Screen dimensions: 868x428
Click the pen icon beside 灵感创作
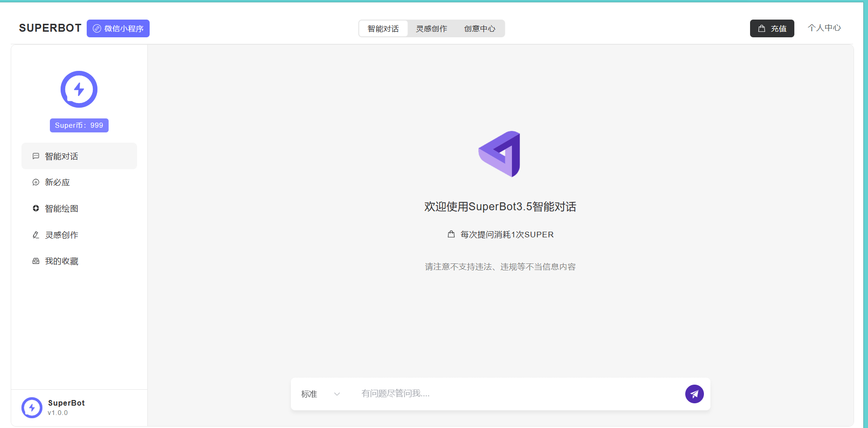[36, 235]
